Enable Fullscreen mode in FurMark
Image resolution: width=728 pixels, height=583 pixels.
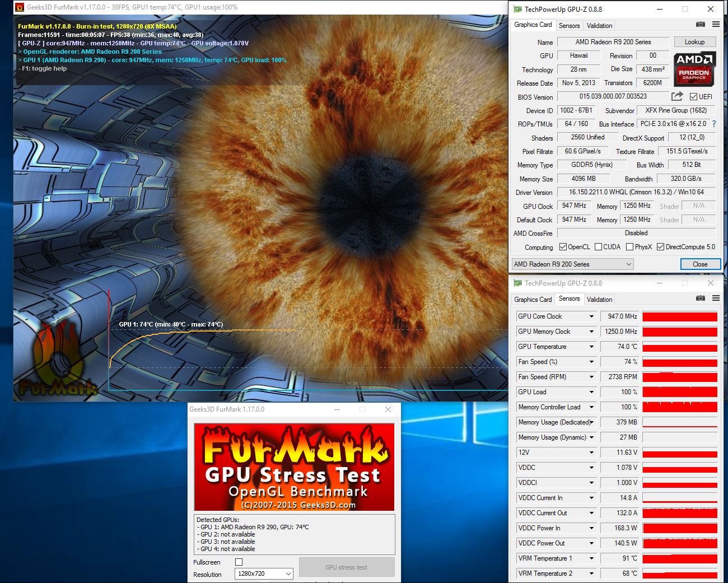[x=239, y=562]
